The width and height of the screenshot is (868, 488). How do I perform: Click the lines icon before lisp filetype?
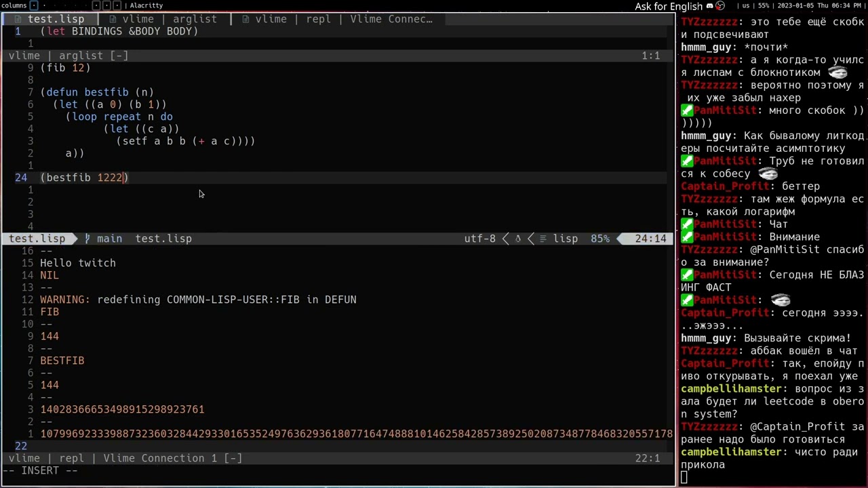pyautogui.click(x=543, y=239)
